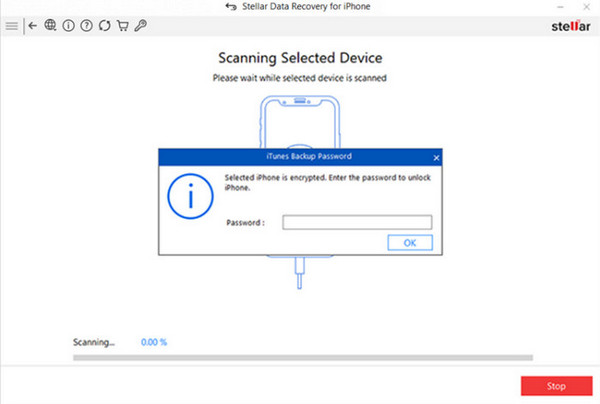Click the key activation icon
The width and height of the screenshot is (600, 404).
140,26
